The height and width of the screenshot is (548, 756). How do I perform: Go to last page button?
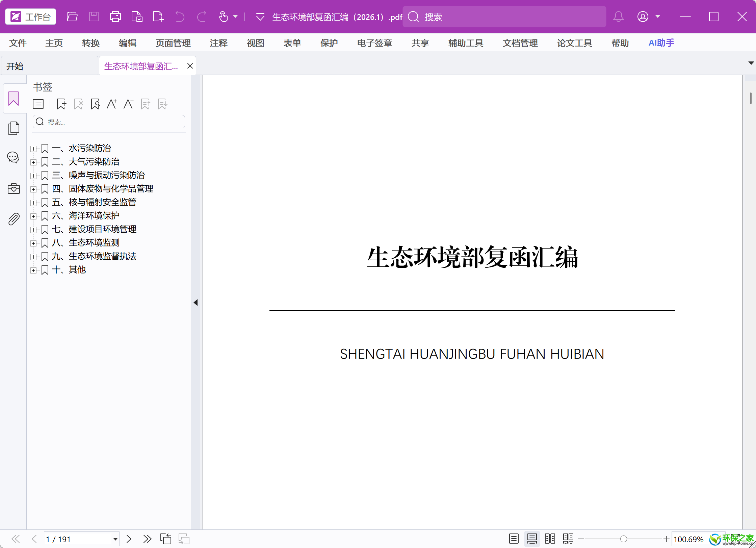147,539
